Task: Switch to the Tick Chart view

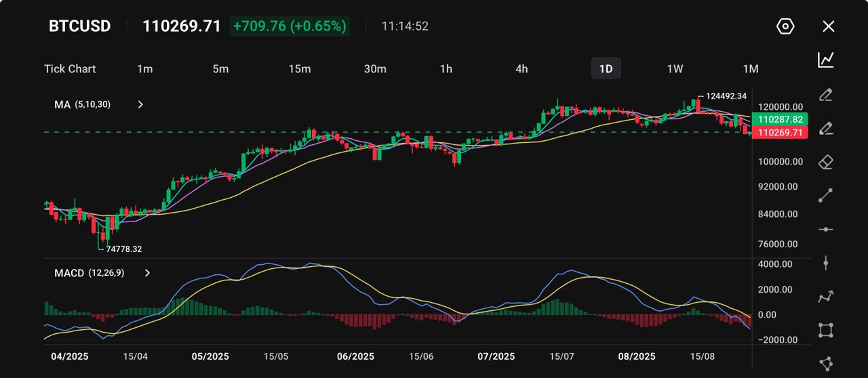Action: 70,68
